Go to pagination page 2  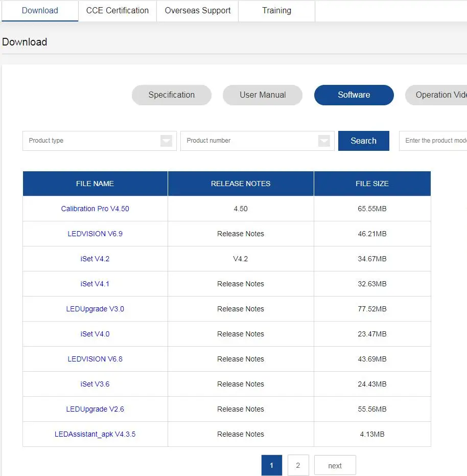click(298, 465)
